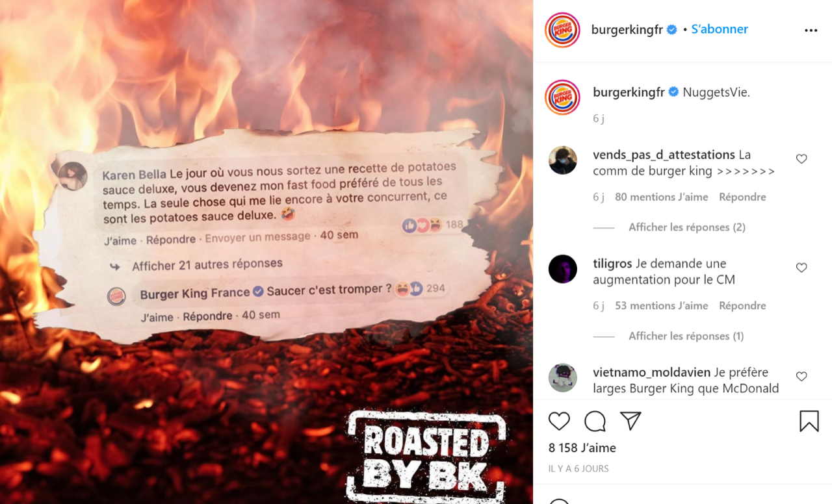
Task: Reply to the tiligros comment
Action: pyautogui.click(x=742, y=305)
